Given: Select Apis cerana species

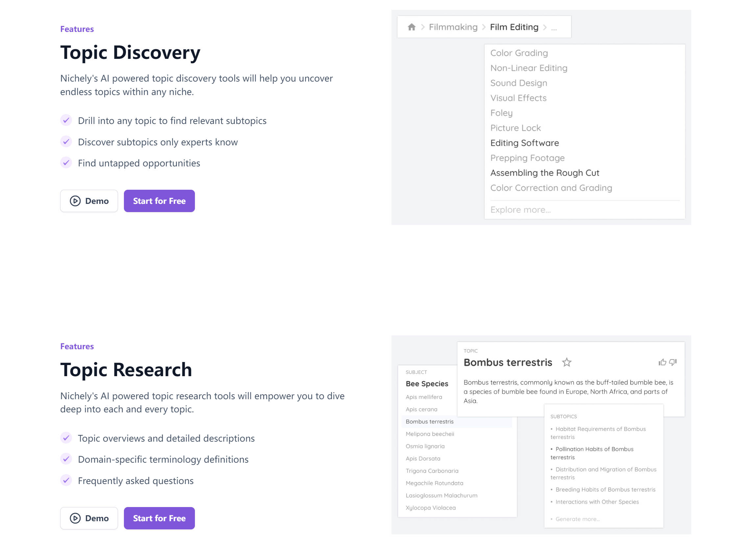Looking at the screenshot, I should [421, 409].
